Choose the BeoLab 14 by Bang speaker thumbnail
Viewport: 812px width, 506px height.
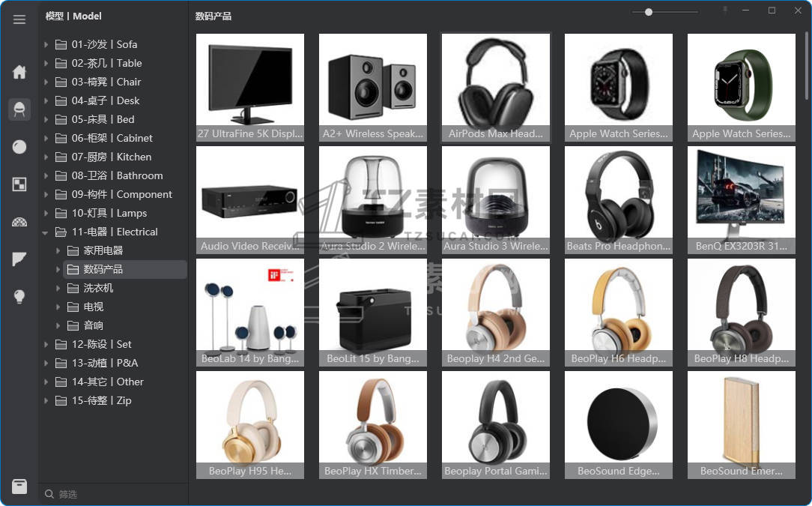point(250,313)
